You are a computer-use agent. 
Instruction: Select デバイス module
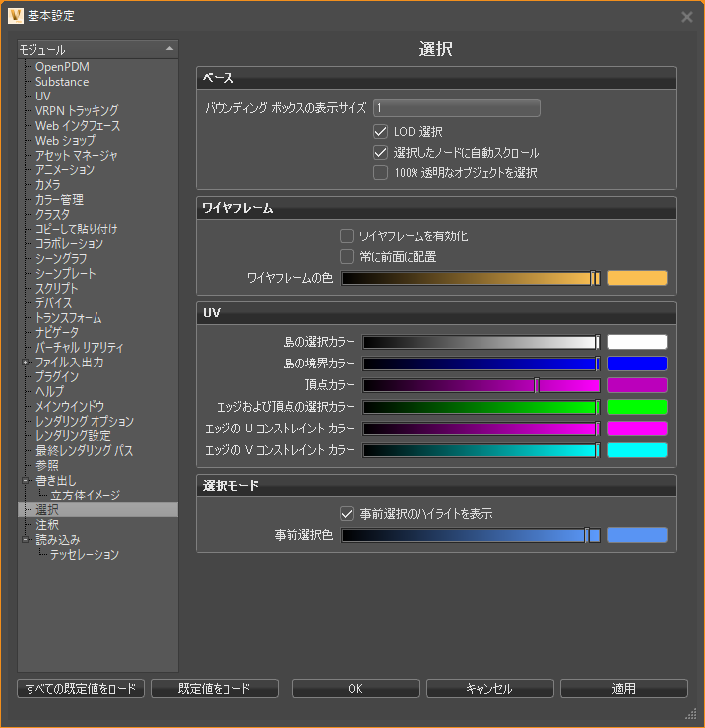54,303
